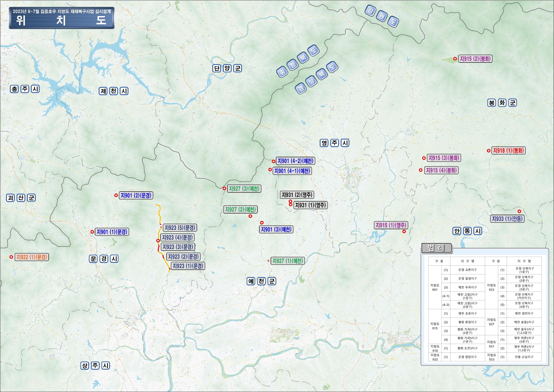Select the 지927 (3)(예천) label
This screenshot has height=392, width=554.
point(244,188)
